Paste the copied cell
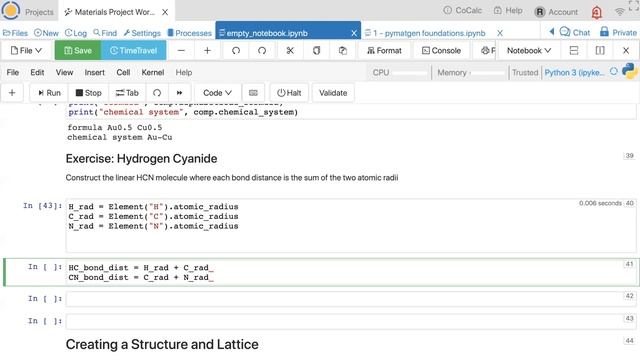Viewport: 640px width, 360px height. [x=343, y=50]
